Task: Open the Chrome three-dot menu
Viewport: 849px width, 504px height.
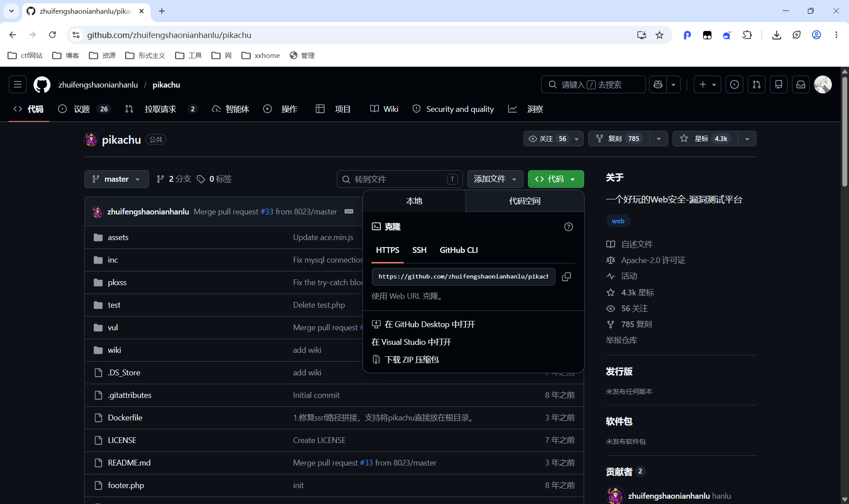Action: pos(836,35)
